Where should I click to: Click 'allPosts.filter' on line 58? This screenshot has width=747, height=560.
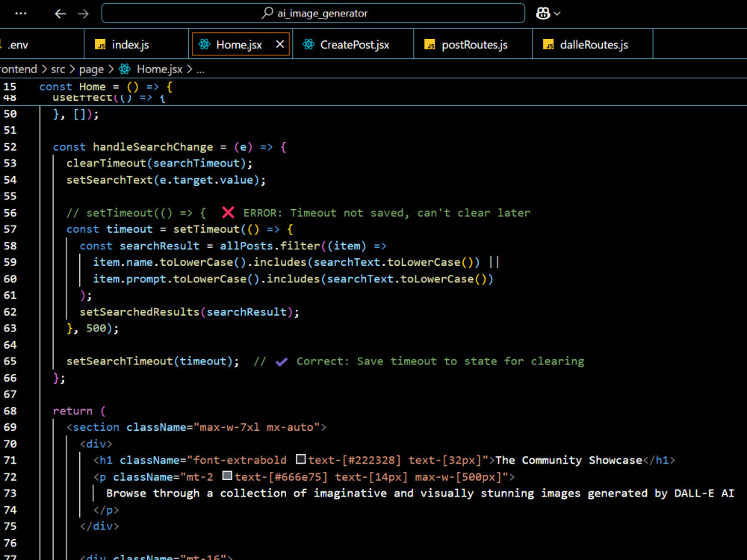point(270,246)
